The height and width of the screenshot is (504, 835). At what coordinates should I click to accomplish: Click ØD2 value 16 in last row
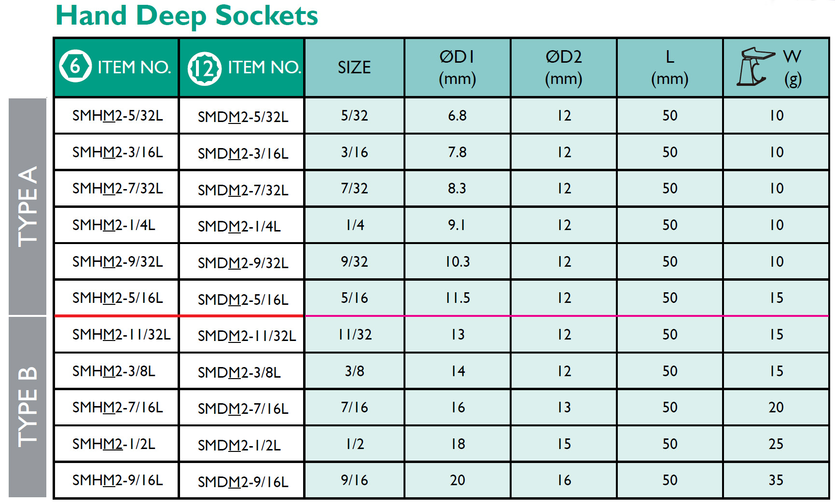click(x=563, y=480)
